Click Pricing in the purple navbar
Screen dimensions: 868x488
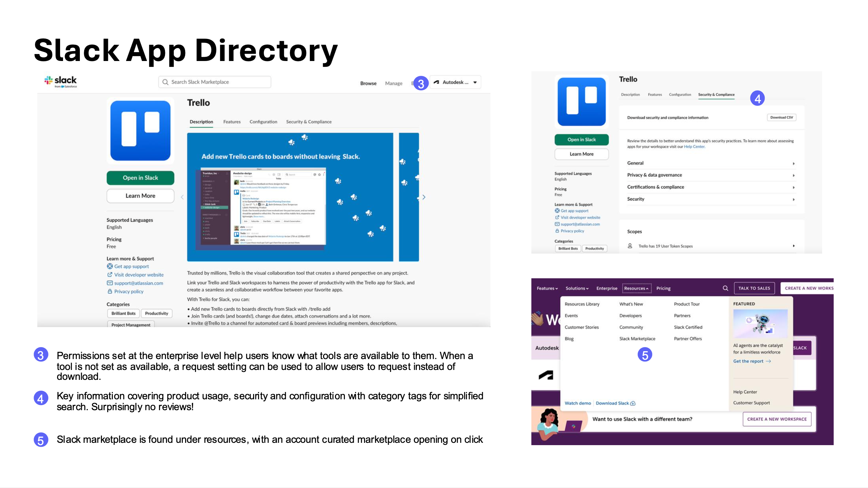click(x=663, y=289)
